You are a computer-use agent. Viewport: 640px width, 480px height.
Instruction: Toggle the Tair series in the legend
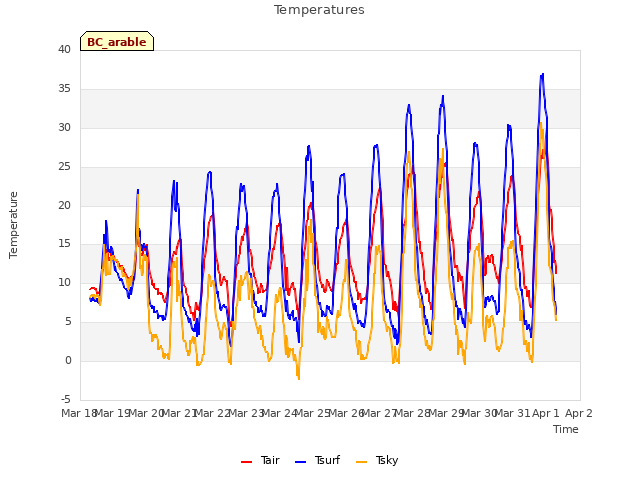tap(260, 460)
